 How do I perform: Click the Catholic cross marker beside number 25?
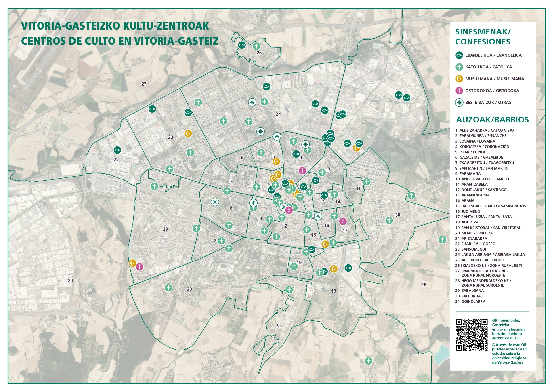pyautogui.click(x=256, y=46)
